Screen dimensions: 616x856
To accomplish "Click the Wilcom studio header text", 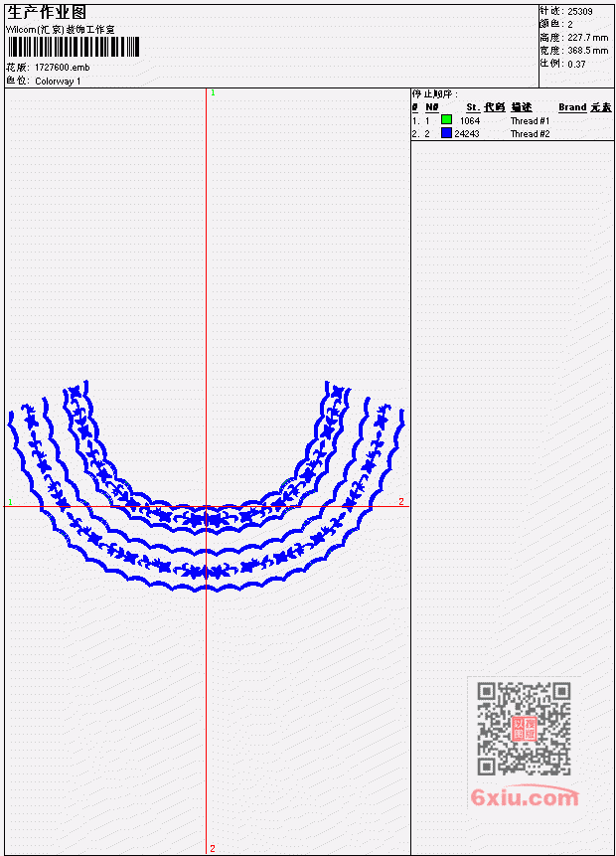I will (x=60, y=30).
